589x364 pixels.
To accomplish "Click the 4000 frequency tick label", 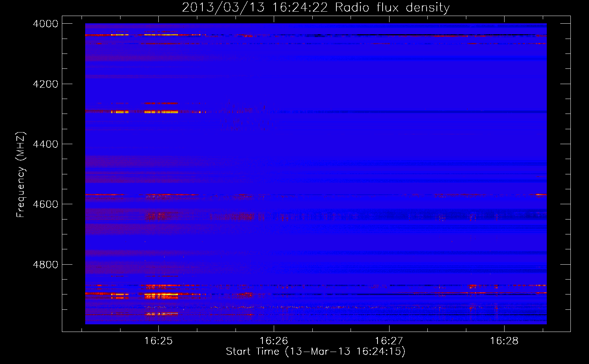I will click(46, 24).
